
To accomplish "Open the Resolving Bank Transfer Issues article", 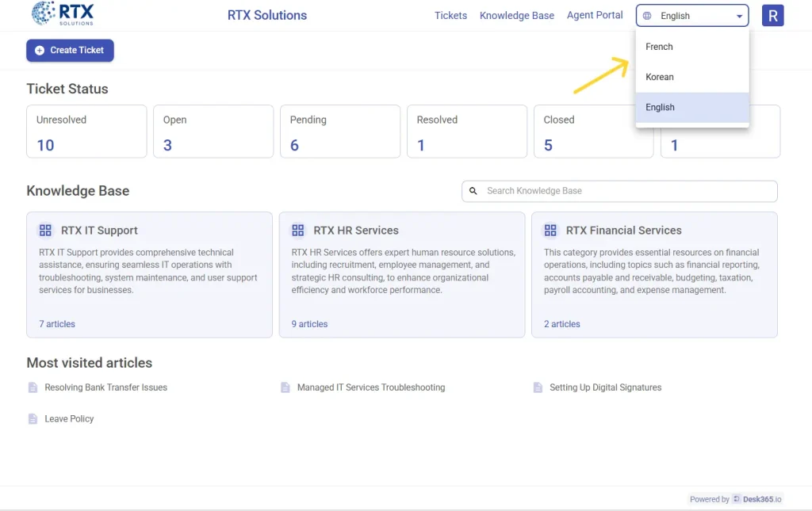I will tap(107, 387).
